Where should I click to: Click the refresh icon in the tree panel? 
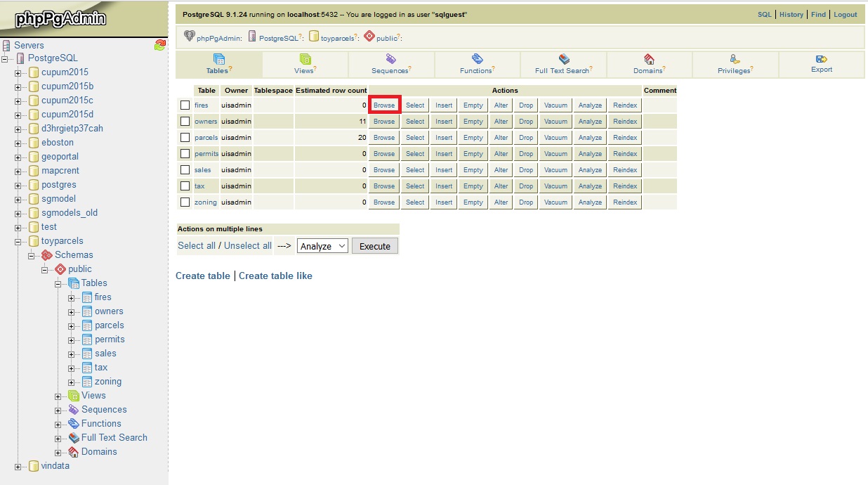coord(160,45)
